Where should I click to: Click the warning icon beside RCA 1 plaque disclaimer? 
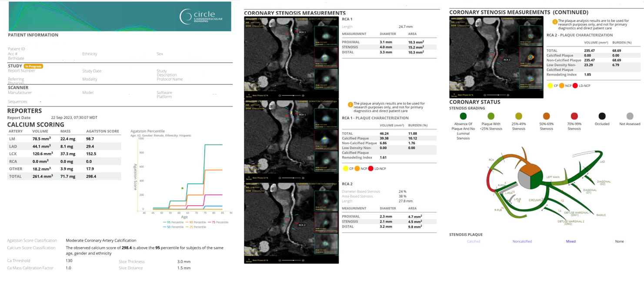[x=350, y=104]
